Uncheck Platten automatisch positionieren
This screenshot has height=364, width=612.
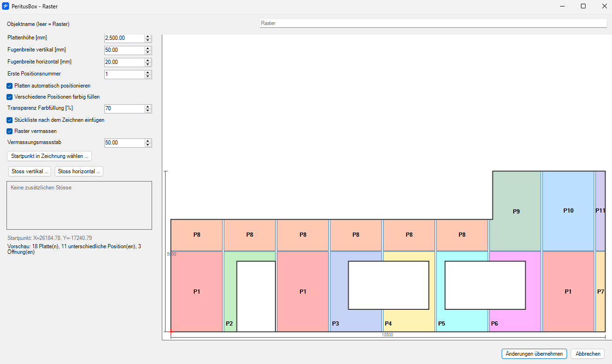click(x=10, y=86)
